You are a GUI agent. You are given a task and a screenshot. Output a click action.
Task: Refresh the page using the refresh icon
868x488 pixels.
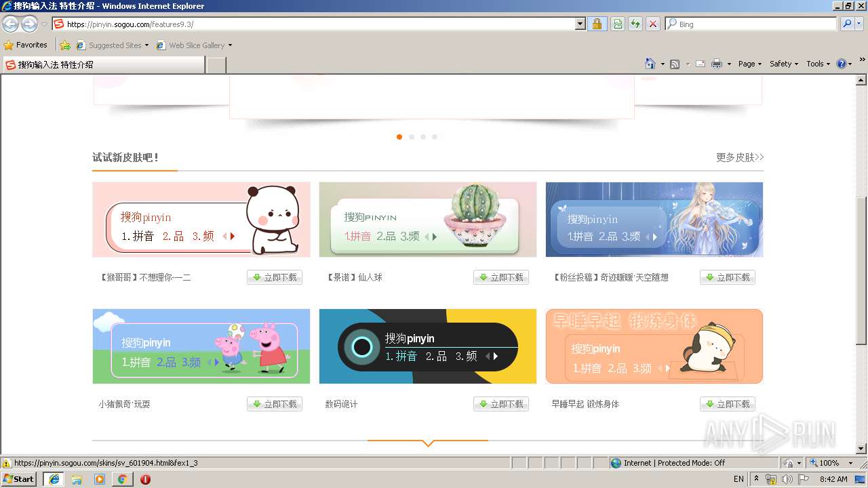pyautogui.click(x=635, y=24)
